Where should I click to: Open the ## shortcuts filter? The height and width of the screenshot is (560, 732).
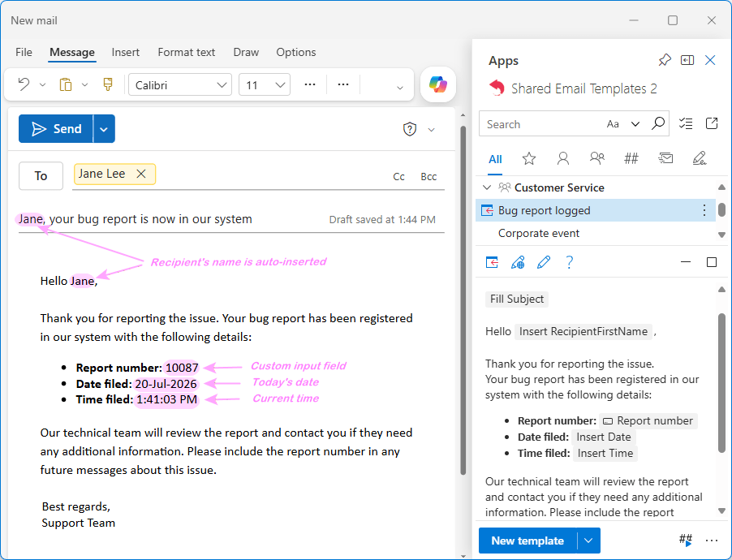631,159
